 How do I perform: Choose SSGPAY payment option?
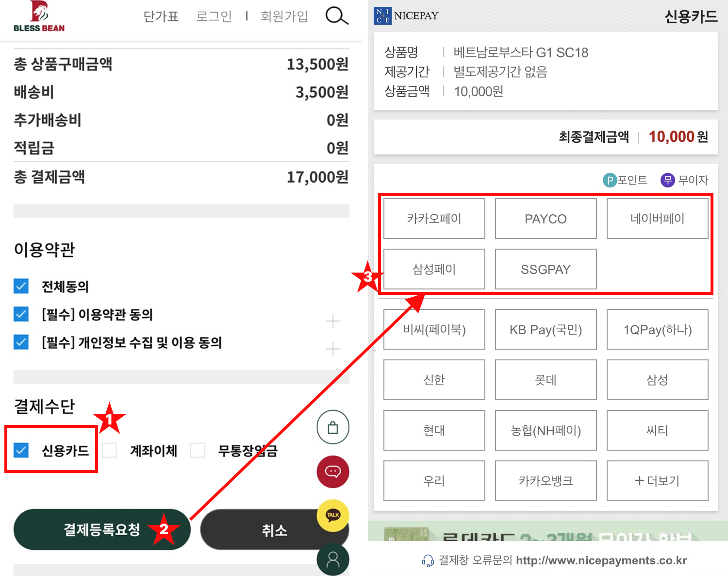click(x=546, y=269)
